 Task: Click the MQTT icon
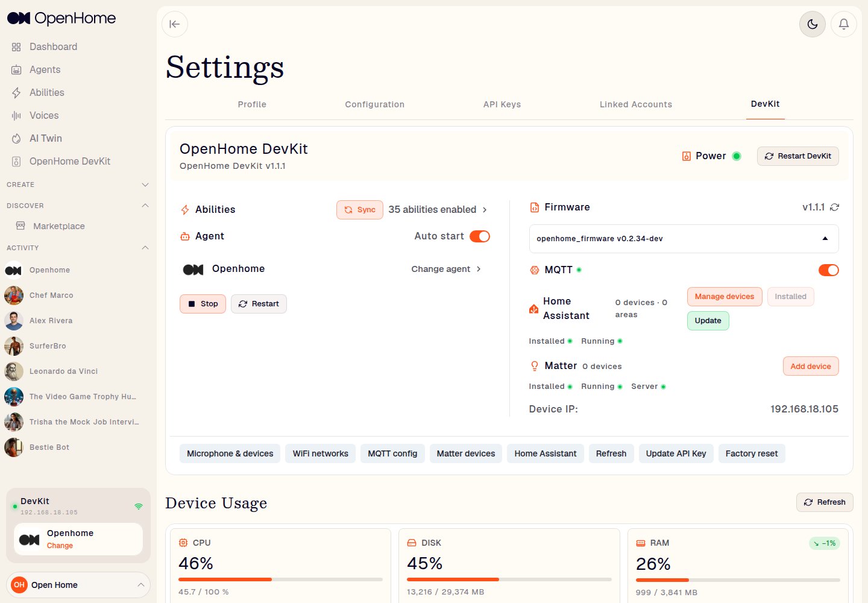pyautogui.click(x=534, y=270)
